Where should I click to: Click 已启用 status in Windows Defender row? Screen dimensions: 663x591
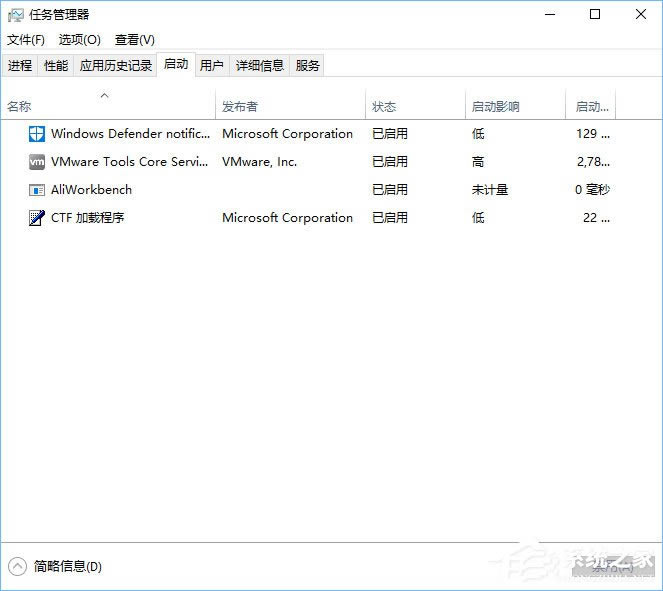click(390, 134)
